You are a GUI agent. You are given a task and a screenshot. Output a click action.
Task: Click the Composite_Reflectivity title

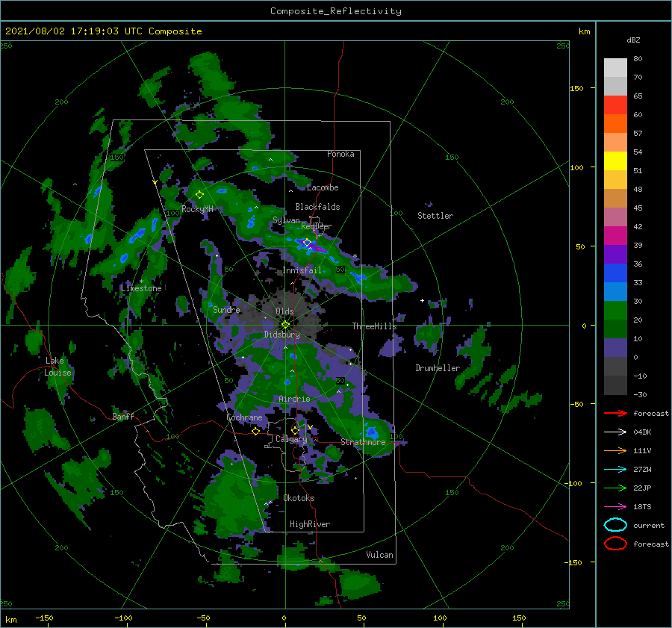click(336, 11)
